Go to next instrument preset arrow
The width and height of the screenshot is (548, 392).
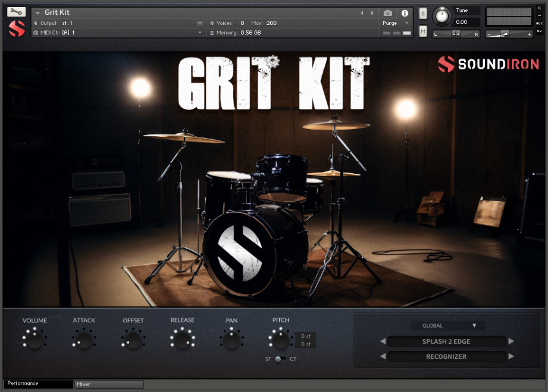pos(372,13)
